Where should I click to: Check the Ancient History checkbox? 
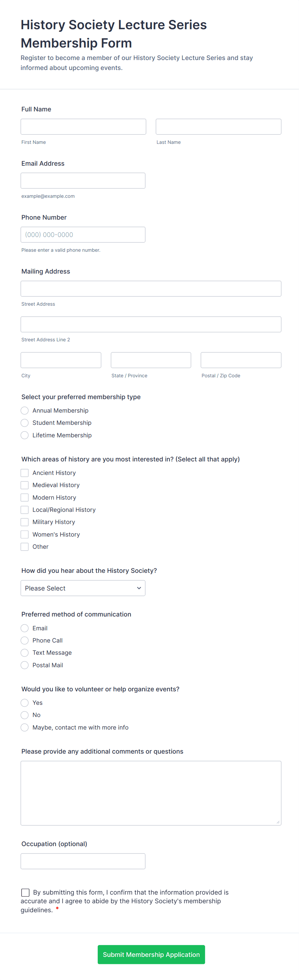[x=25, y=473]
